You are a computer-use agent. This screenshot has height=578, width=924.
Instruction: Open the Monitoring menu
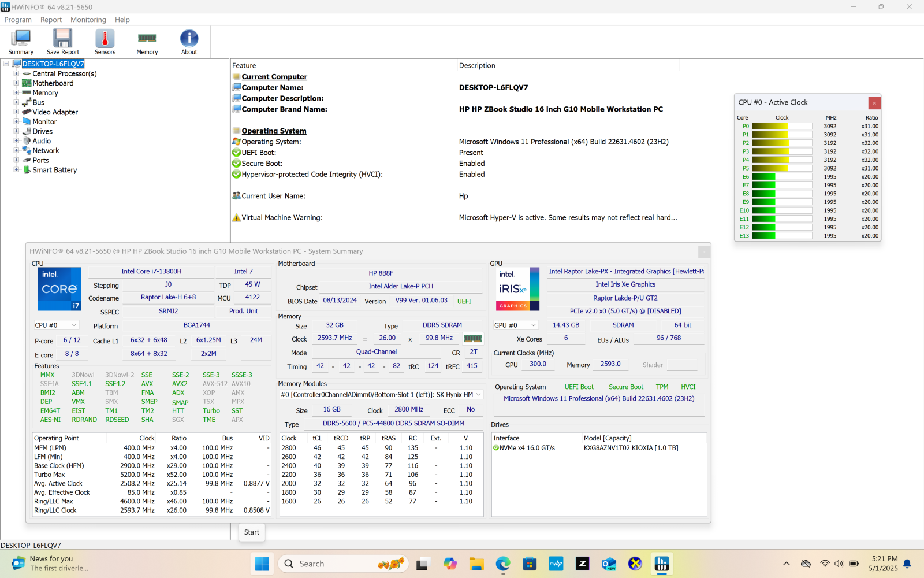coord(88,20)
